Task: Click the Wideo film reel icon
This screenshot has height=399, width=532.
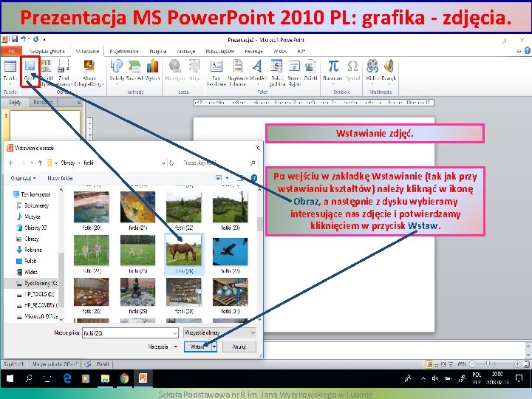Action: click(372, 66)
